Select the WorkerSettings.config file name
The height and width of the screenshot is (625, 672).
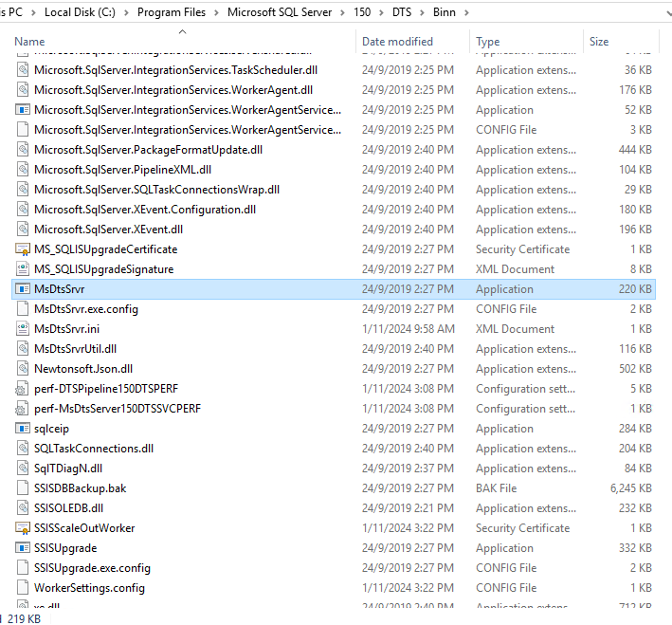90,588
